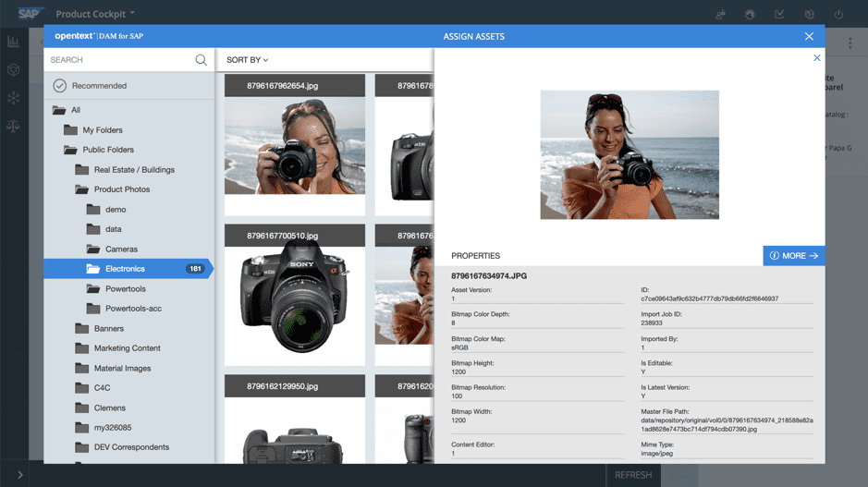Click the search magnifier icon
The width and height of the screenshot is (868, 487).
(201, 60)
